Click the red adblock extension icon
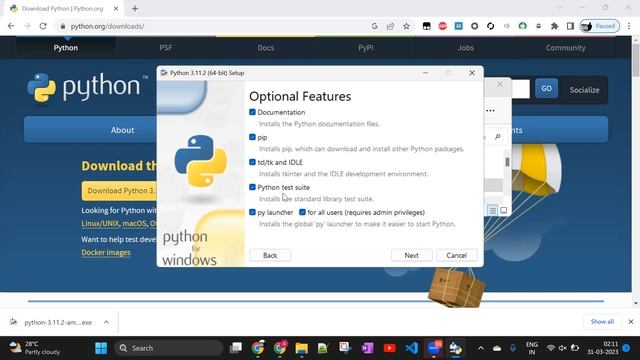This screenshot has height=360, width=640. [442, 26]
